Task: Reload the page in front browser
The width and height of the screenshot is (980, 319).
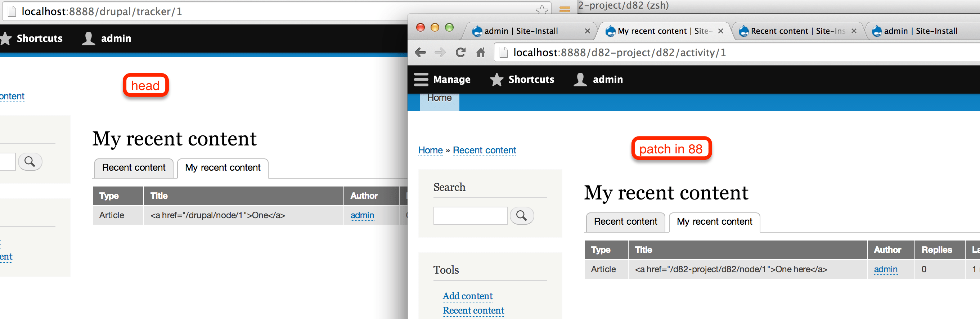Action: pyautogui.click(x=461, y=52)
